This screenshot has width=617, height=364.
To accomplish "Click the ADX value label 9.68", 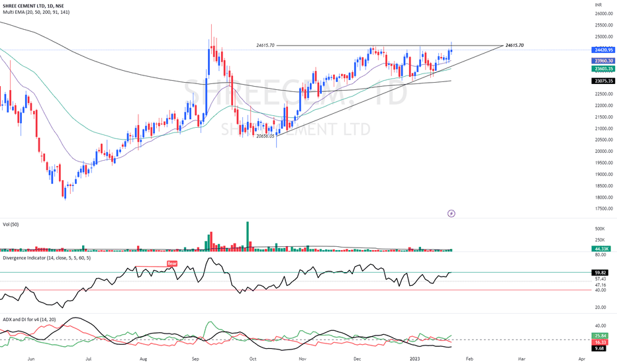I will [x=600, y=348].
